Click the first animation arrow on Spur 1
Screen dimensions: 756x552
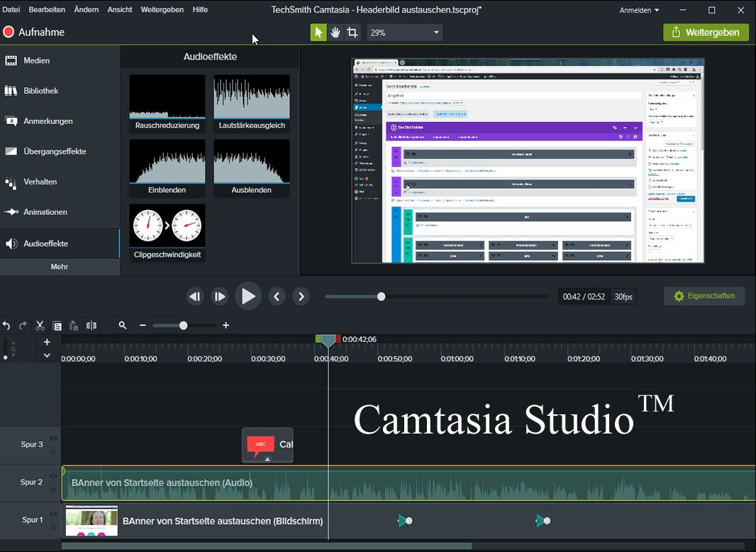(x=404, y=521)
